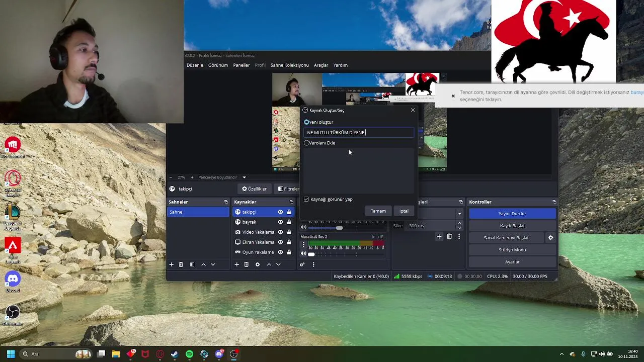644x362 pixels.
Task: Toggle Kaynağı görünür yap checkbox
Action: pos(306,199)
